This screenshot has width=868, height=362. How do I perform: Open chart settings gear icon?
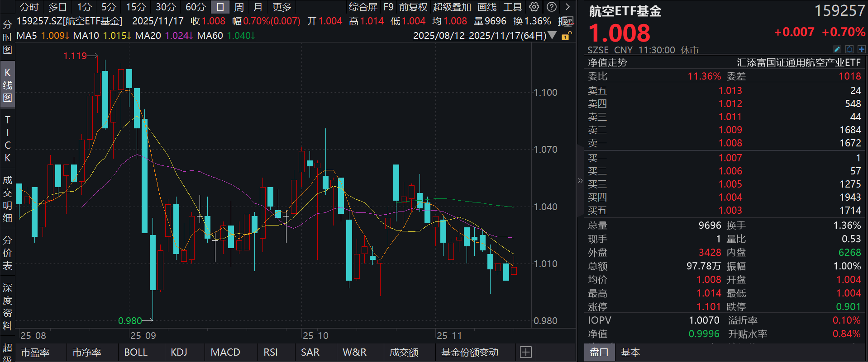pyautogui.click(x=534, y=7)
